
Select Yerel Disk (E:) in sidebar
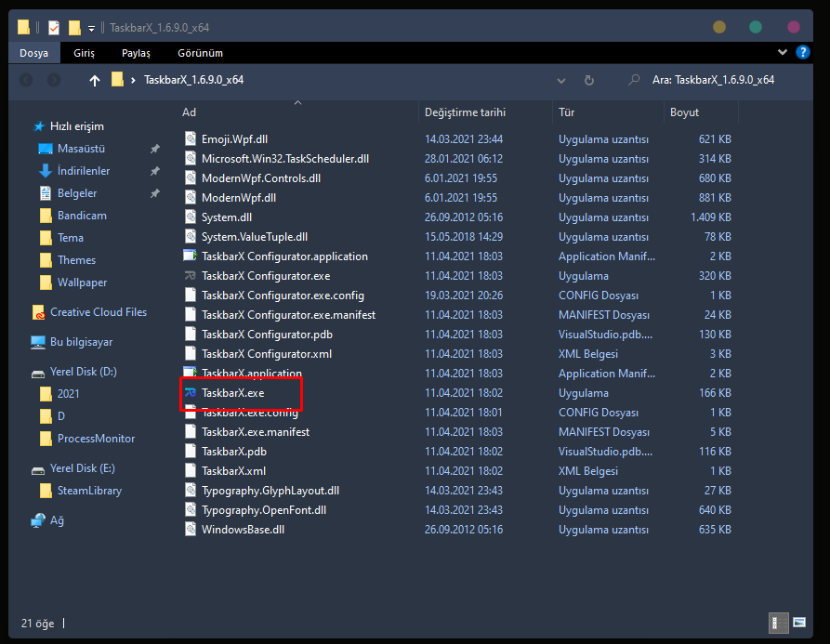tap(82, 468)
